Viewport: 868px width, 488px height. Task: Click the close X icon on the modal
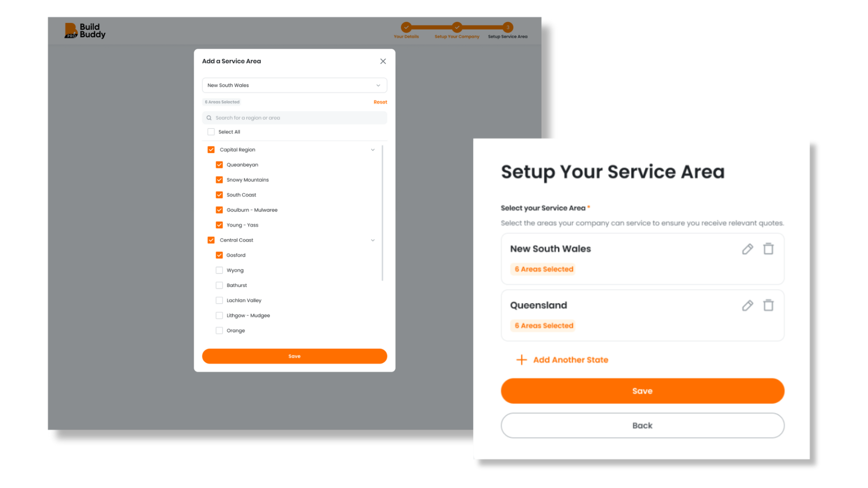[x=383, y=61]
